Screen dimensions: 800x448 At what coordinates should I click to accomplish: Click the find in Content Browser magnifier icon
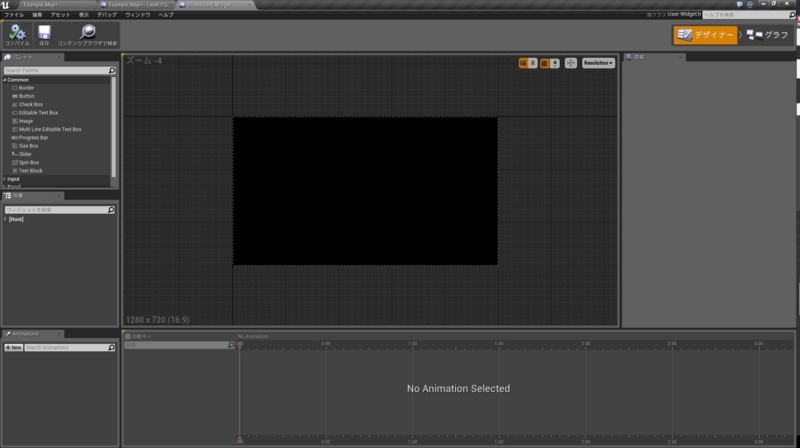[x=88, y=32]
